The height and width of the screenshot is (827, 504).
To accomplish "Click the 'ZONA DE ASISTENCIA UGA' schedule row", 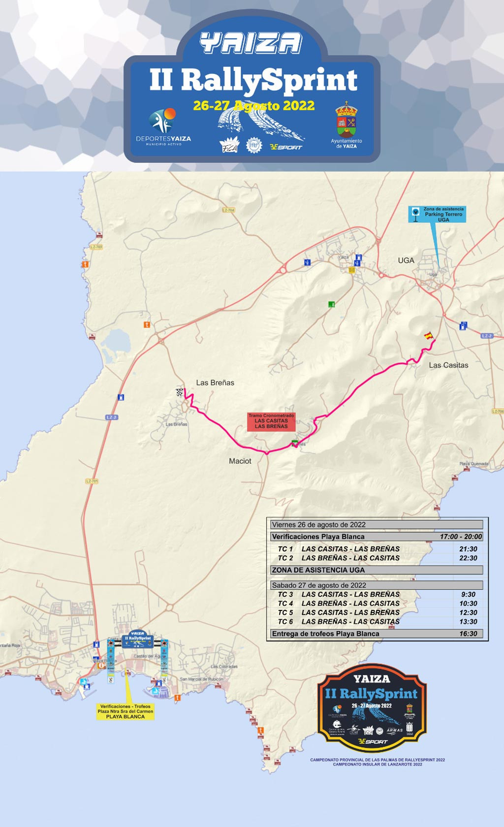I will click(x=377, y=570).
